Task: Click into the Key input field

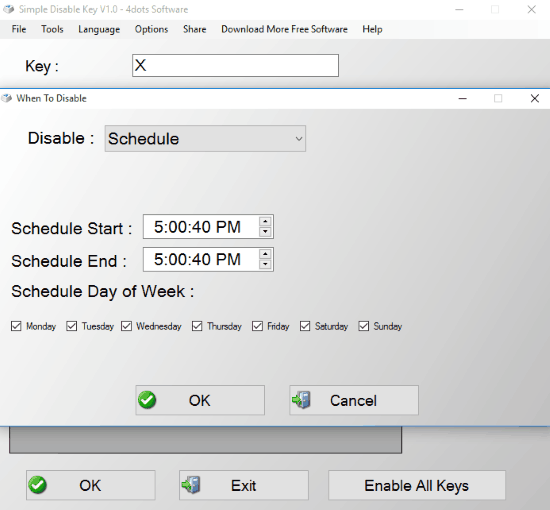Action: [x=235, y=65]
